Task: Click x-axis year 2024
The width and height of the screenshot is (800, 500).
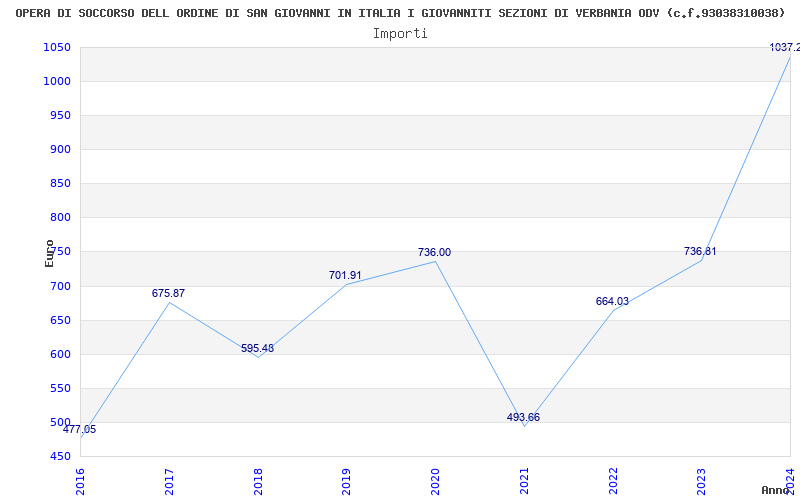Action: coord(790,481)
